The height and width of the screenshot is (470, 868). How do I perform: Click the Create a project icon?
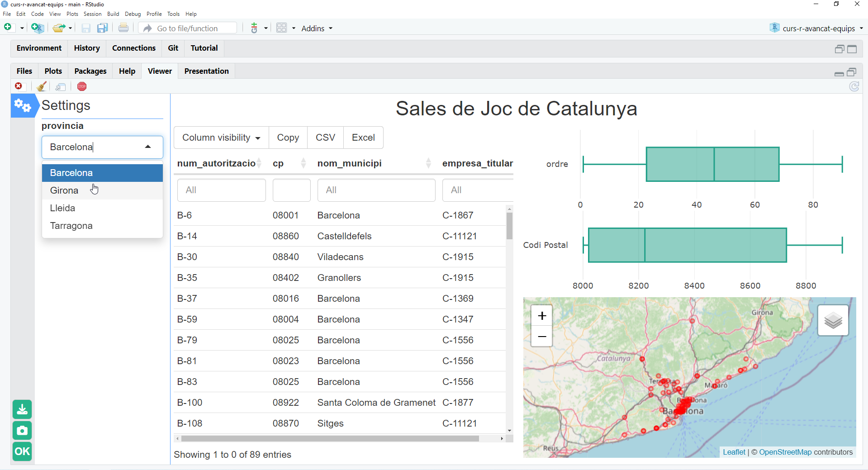tap(37, 28)
